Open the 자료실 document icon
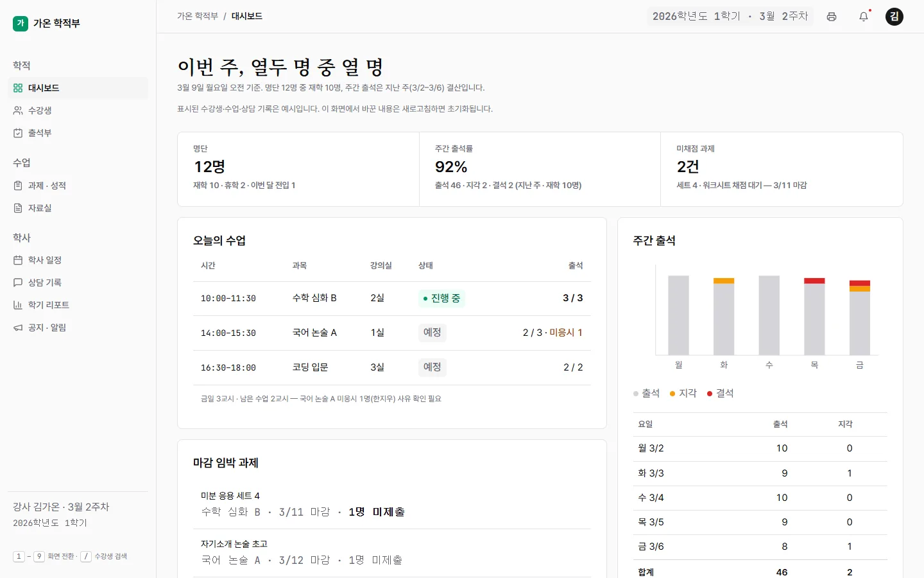The image size is (924, 578). 18,208
